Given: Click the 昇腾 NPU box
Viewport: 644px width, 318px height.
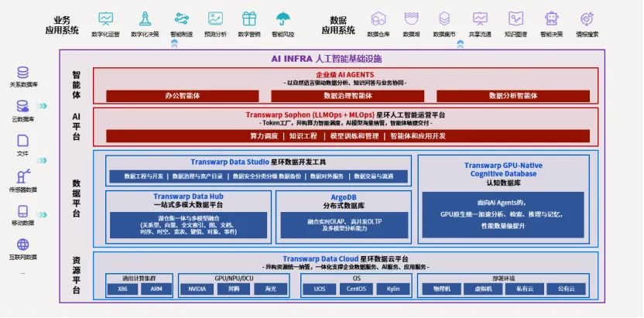Looking at the screenshot, I should coord(234,289).
